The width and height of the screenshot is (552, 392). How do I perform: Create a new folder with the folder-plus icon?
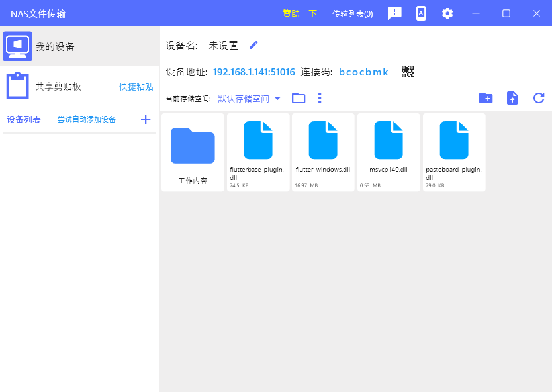pyautogui.click(x=486, y=98)
